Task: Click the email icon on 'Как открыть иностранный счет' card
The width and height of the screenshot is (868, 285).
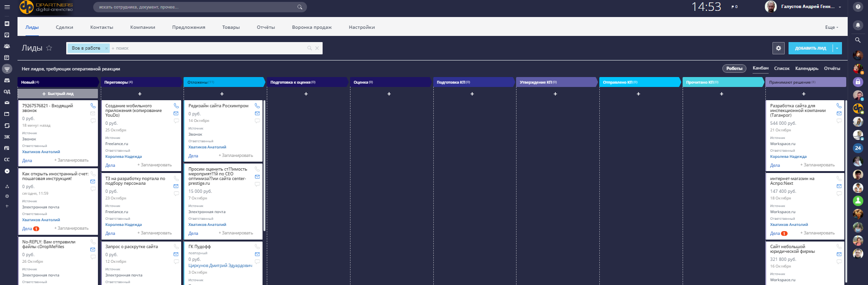Action: (93, 181)
